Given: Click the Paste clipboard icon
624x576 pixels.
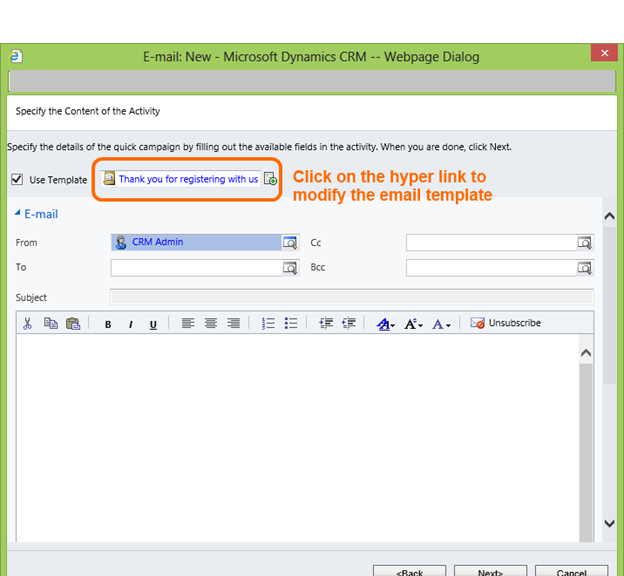Looking at the screenshot, I should click(x=72, y=324).
